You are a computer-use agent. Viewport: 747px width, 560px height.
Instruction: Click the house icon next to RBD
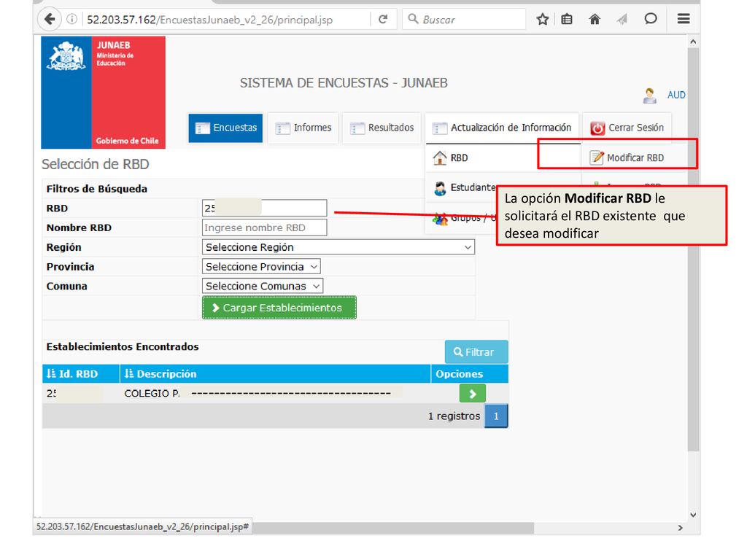439,157
